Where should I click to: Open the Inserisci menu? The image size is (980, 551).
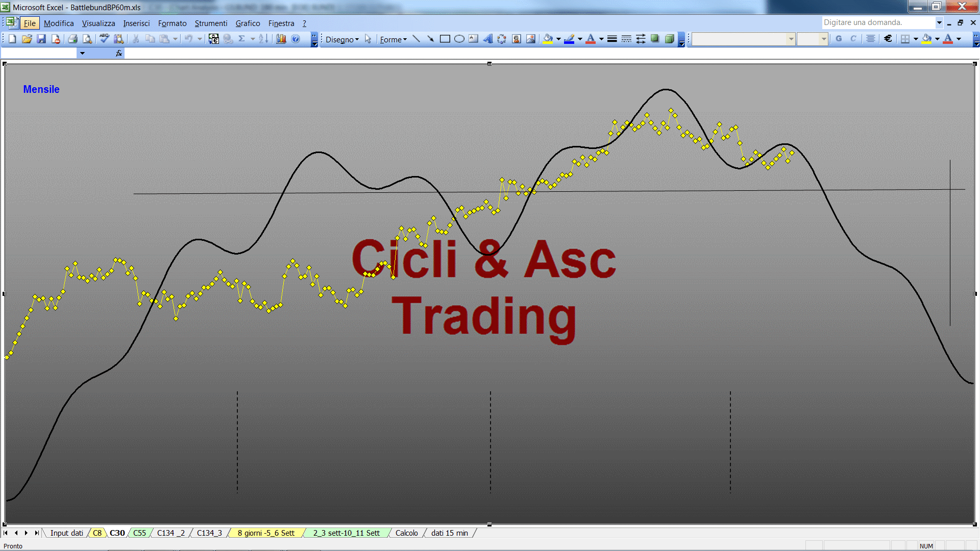click(136, 23)
